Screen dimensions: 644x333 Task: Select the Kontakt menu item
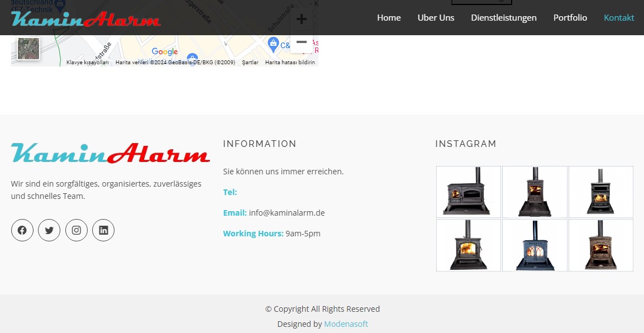tap(619, 18)
